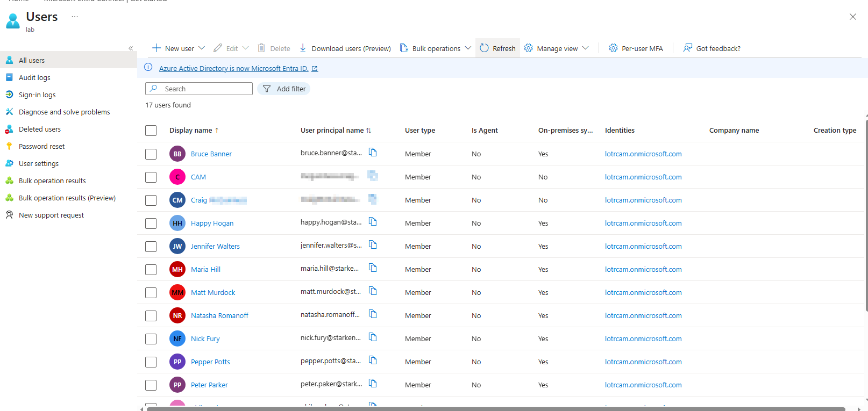
Task: Sort by the User type column header
Action: click(x=420, y=130)
